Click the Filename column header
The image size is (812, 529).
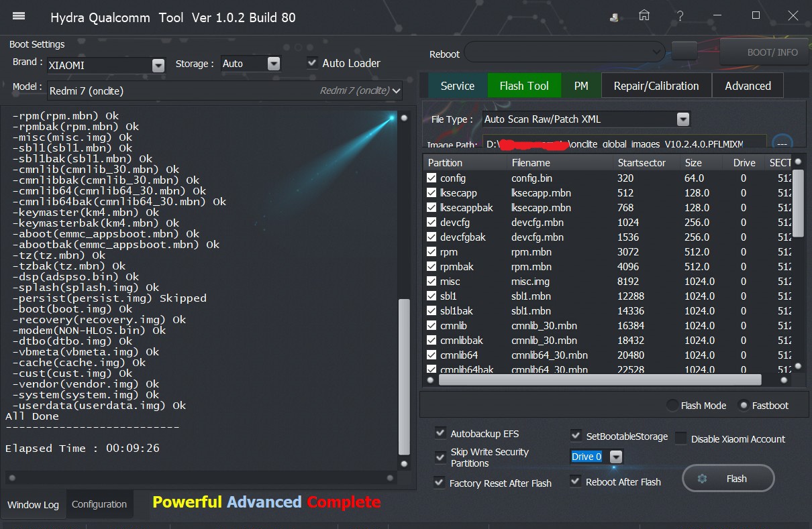tap(560, 162)
